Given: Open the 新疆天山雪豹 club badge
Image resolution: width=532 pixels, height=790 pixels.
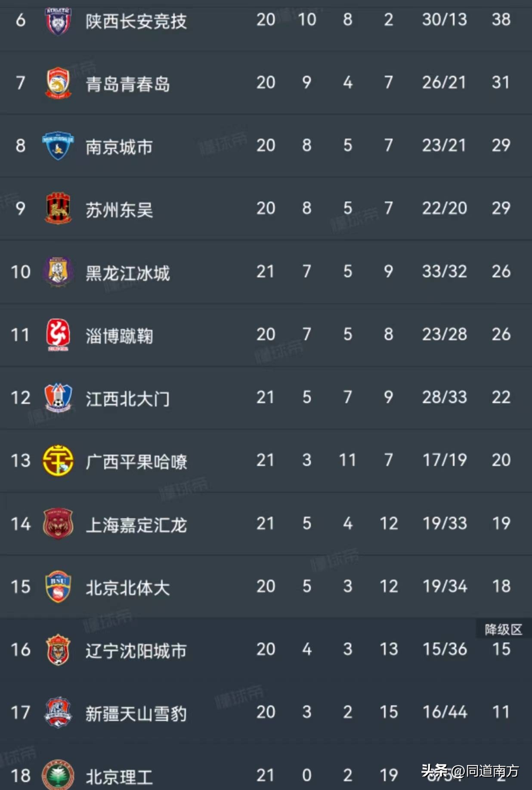Looking at the screenshot, I should 56,713.
